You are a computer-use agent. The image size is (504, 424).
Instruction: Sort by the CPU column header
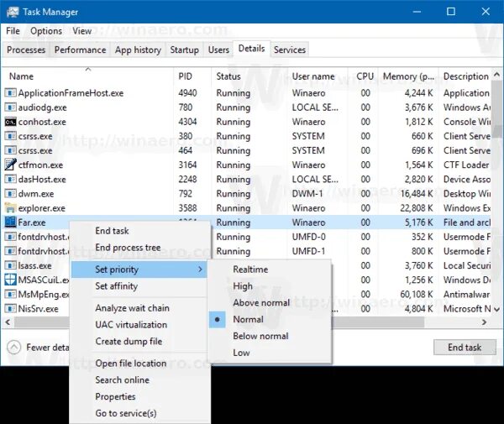coord(363,76)
